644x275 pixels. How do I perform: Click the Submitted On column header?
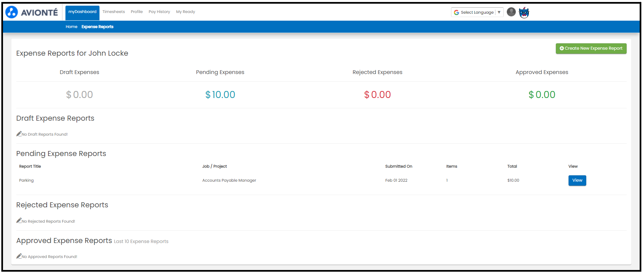coord(399,166)
